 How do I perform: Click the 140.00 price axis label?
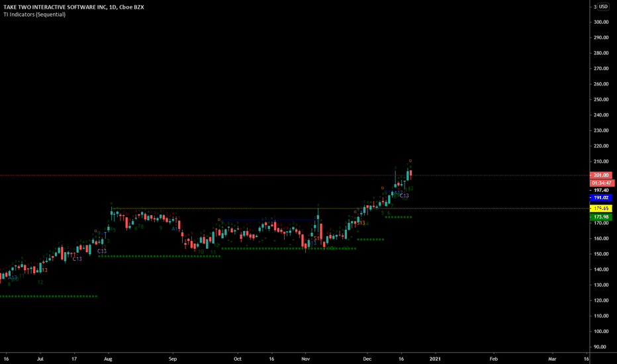coord(601,269)
